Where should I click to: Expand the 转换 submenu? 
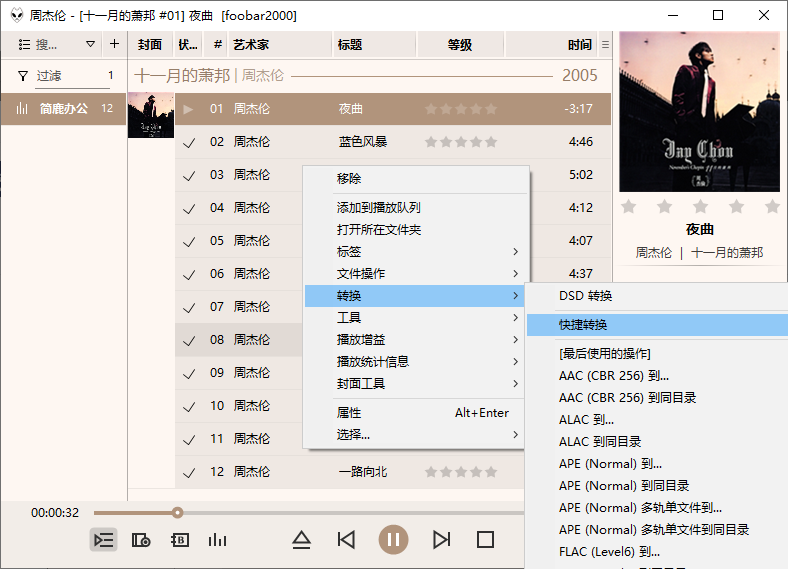point(415,296)
